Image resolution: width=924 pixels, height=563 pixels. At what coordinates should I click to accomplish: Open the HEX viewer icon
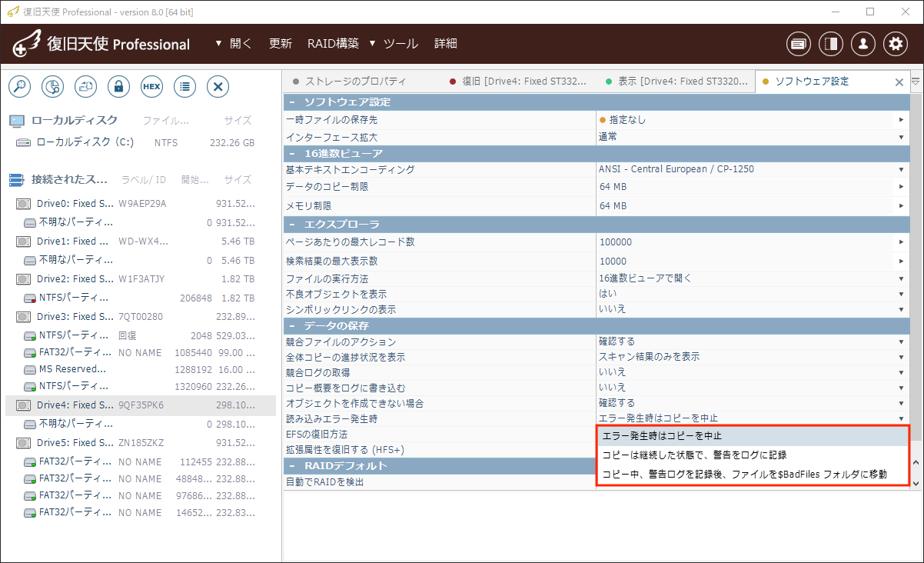[x=151, y=86]
